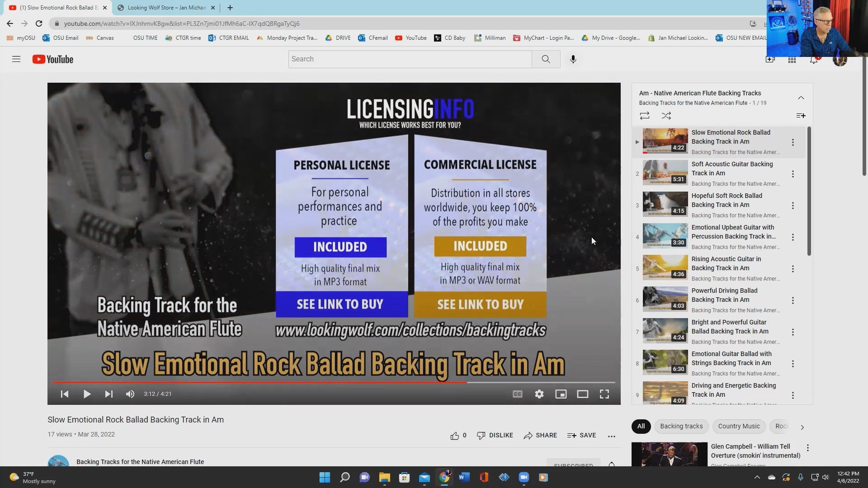Click the voice search microphone icon

point(573,59)
